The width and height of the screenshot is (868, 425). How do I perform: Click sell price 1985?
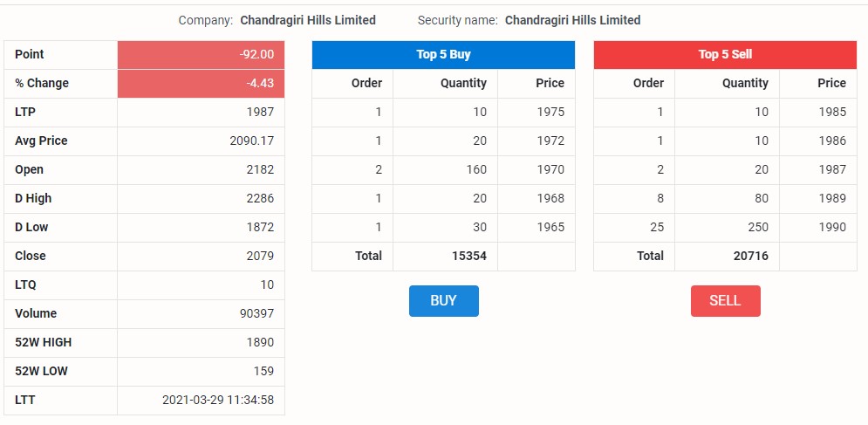coord(832,112)
